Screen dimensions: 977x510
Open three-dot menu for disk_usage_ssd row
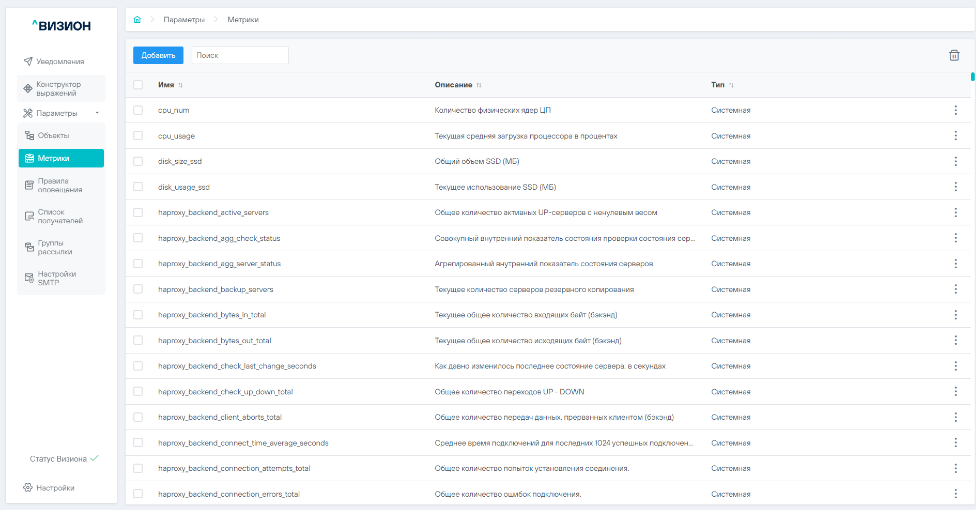click(954, 187)
